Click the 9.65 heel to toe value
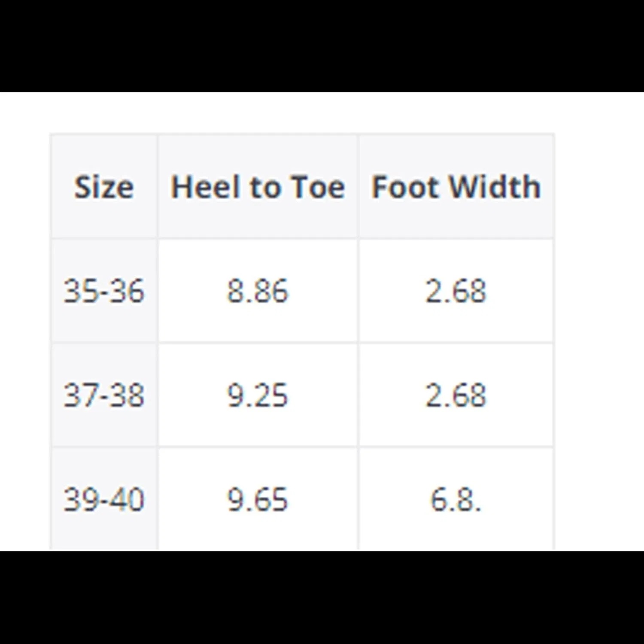This screenshot has height=644, width=644. click(258, 499)
